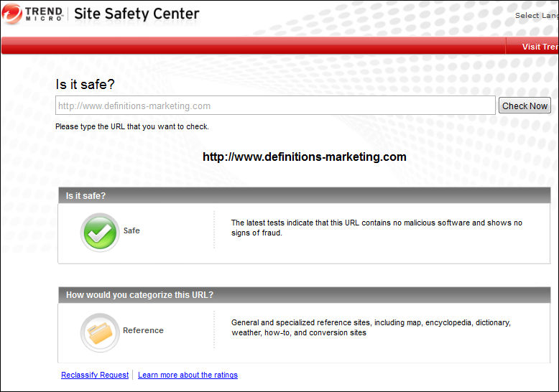
Task: Click the no malicious software description text
Action: (x=376, y=228)
